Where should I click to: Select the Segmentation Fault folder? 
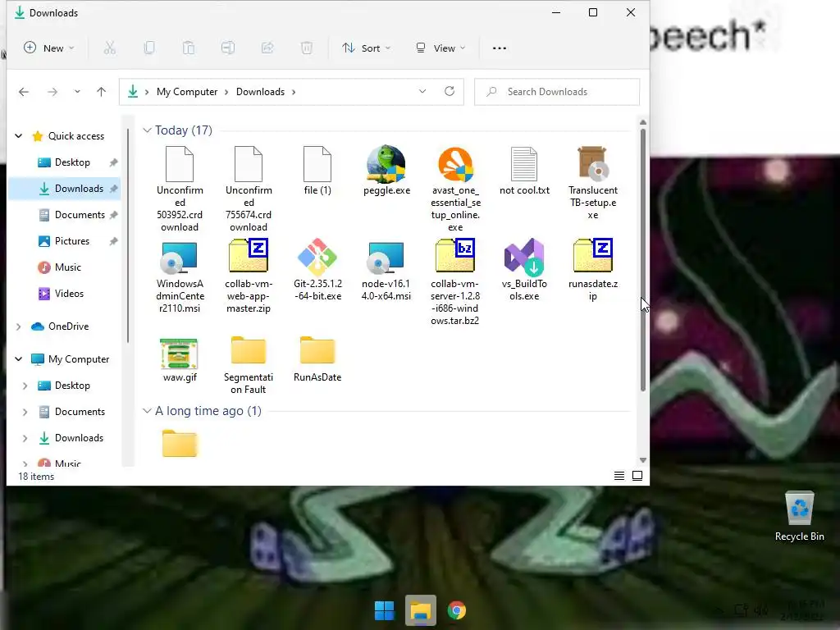coord(249,365)
